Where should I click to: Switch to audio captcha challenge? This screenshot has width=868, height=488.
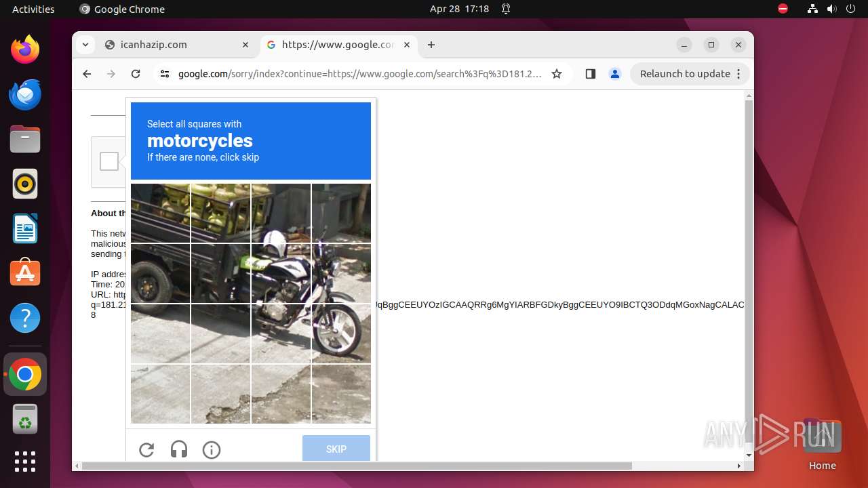(x=179, y=449)
